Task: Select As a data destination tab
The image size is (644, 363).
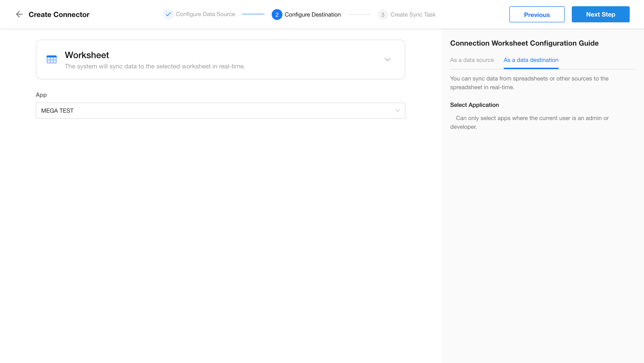Action: 531,60
